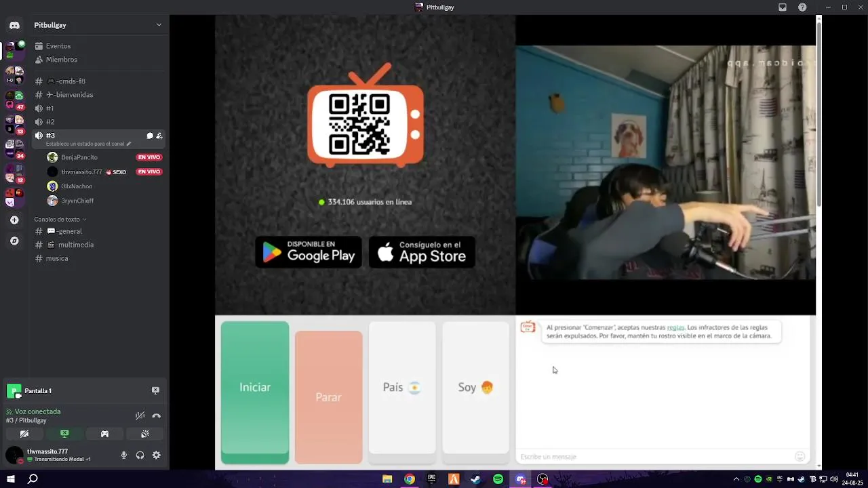868x488 pixels.
Task: Open the soundboard icon
Action: pos(144,434)
